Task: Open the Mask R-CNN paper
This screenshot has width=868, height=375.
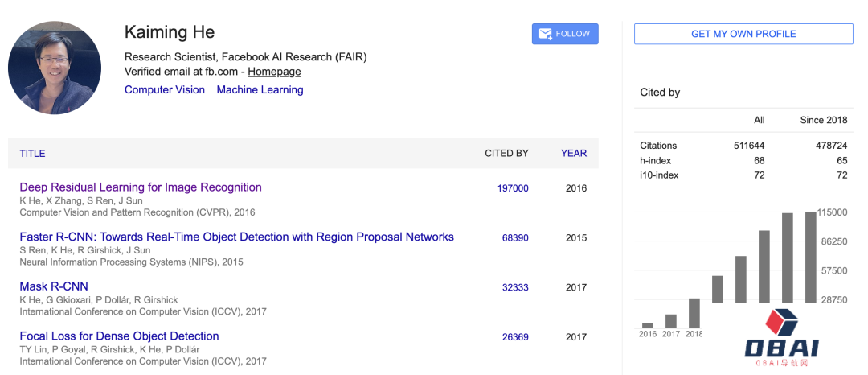Action: pos(54,286)
